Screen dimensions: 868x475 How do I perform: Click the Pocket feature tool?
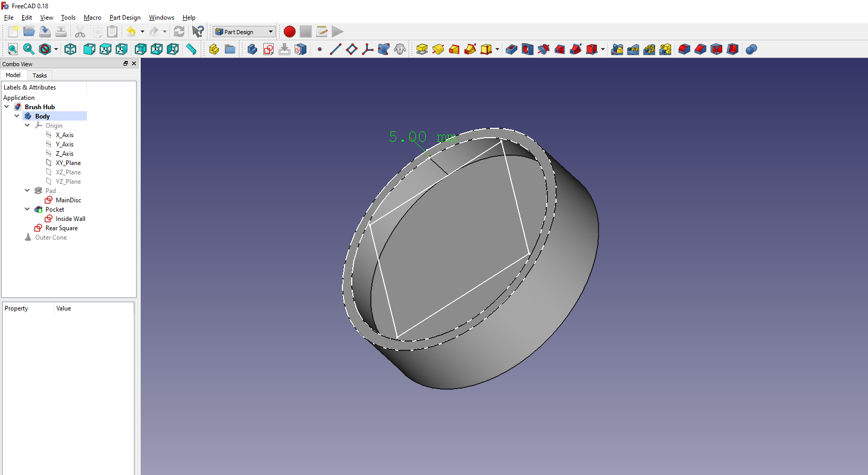click(512, 49)
